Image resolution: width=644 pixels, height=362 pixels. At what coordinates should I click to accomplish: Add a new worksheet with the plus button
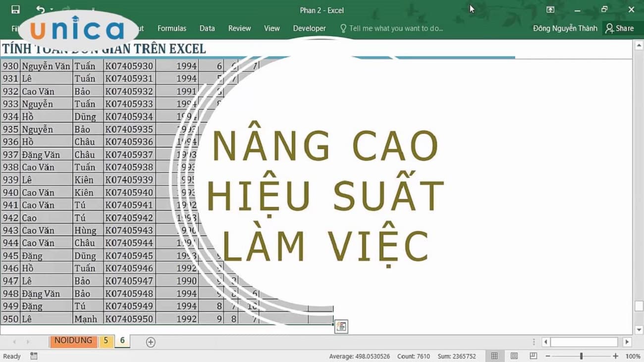[x=150, y=342]
